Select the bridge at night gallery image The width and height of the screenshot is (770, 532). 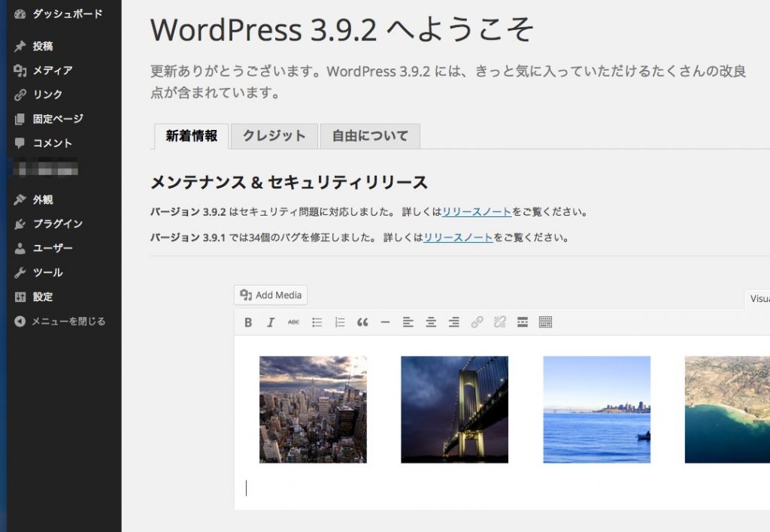pos(455,410)
